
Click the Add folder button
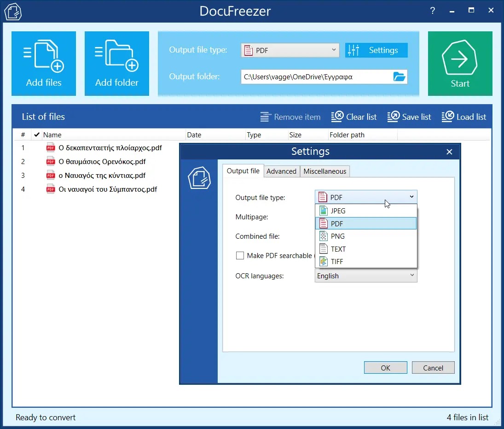(116, 64)
